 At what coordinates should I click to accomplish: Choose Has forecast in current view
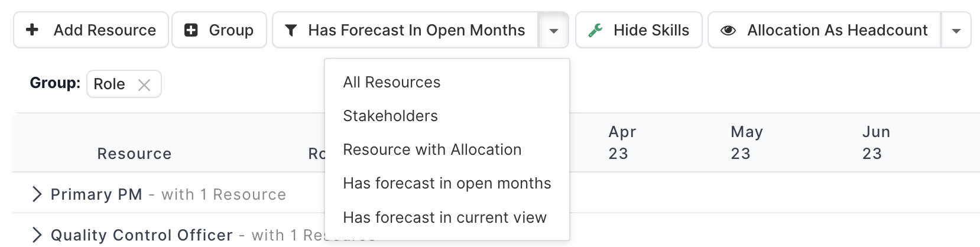444,217
